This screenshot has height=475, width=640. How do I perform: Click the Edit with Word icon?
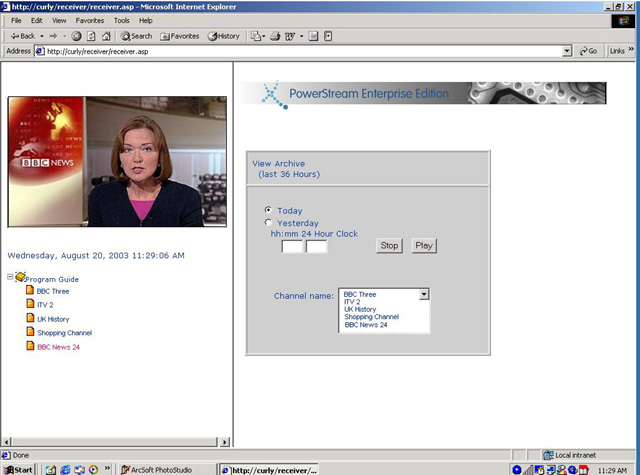(290, 36)
